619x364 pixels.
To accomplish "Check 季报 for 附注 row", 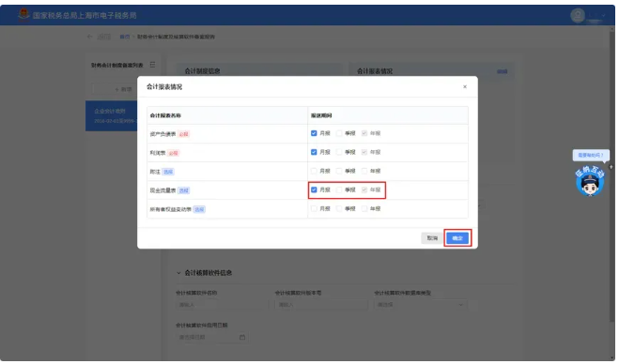I will pyautogui.click(x=339, y=171).
